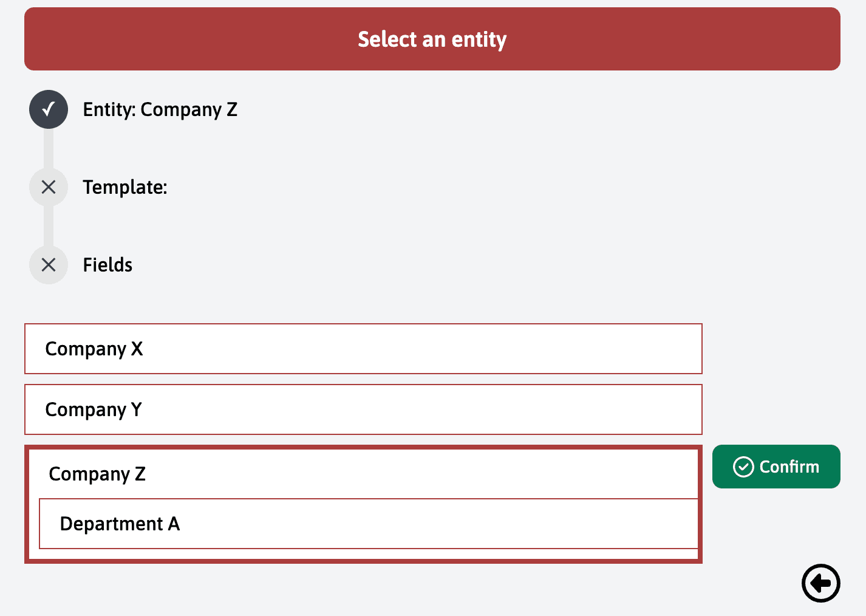Jump to the Template step label
Viewport: 866px width, 616px height.
click(x=125, y=187)
